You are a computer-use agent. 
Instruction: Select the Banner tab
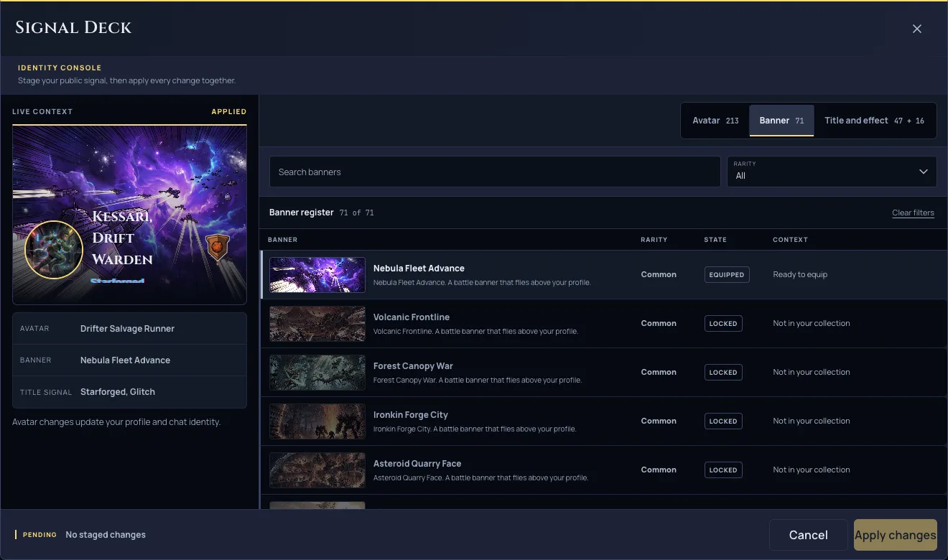781,121
